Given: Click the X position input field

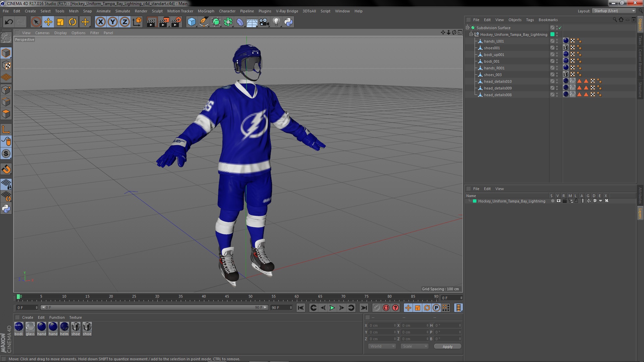Looking at the screenshot, I should [382, 325].
